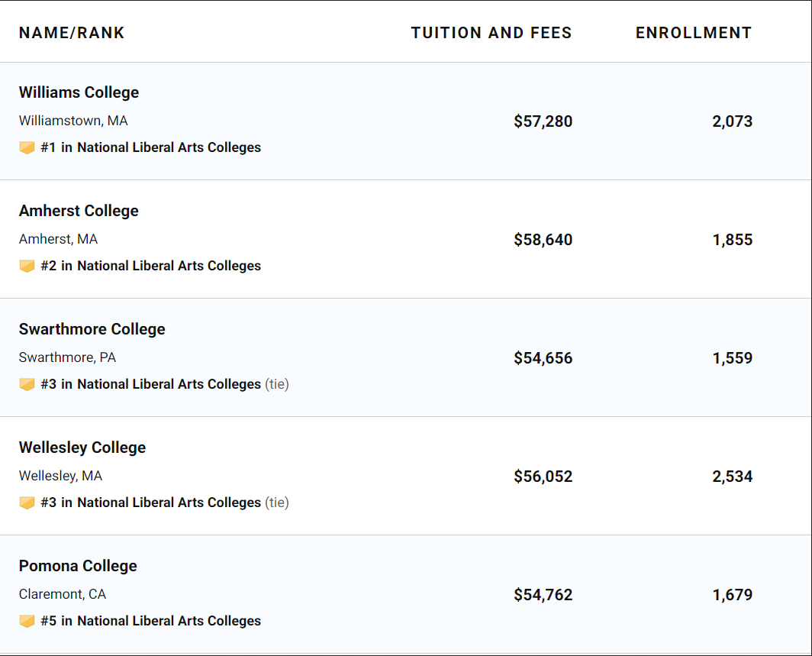This screenshot has height=656, width=812.
Task: Click Swarthmore's #3 tie ranking text
Action: coord(165,384)
